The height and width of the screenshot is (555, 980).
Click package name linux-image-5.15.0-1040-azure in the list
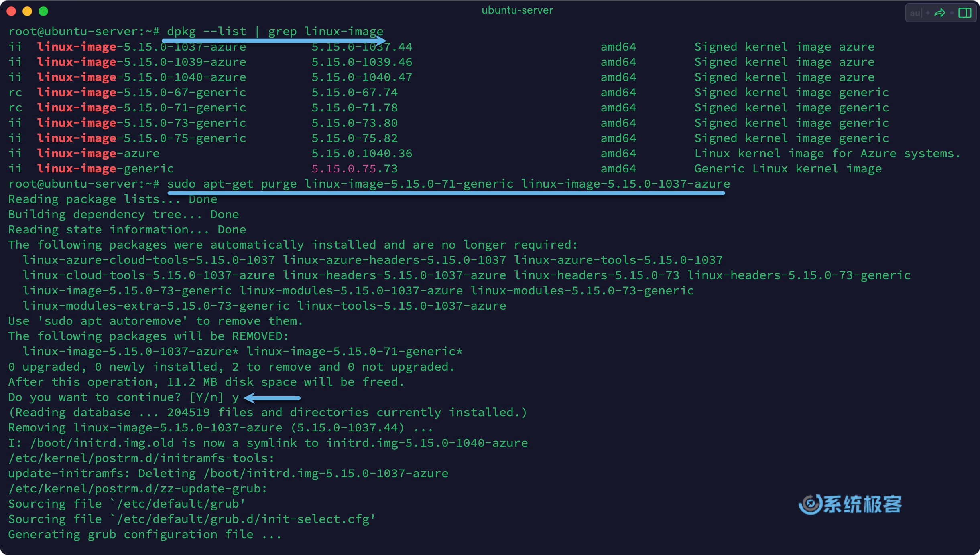pyautogui.click(x=142, y=77)
